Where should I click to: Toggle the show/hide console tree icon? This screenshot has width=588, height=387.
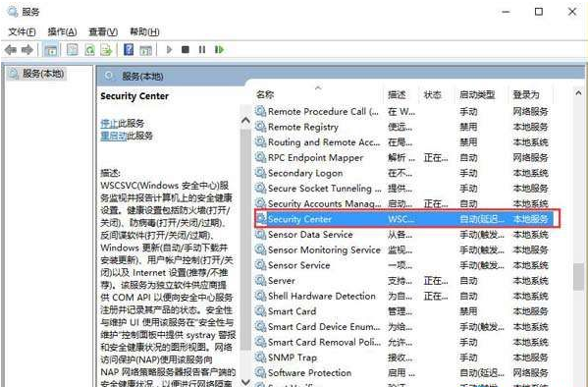(51, 49)
